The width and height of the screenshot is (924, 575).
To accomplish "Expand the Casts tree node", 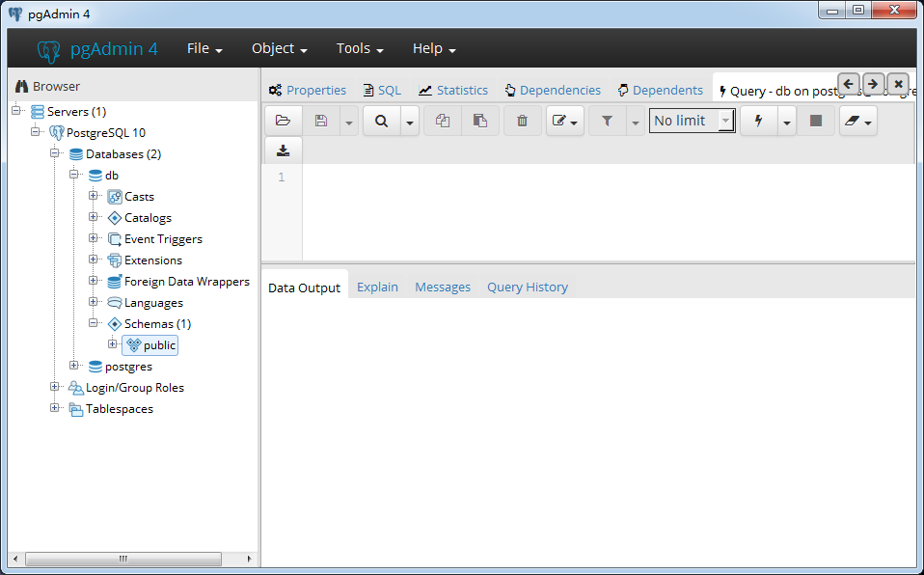I will pos(94,196).
